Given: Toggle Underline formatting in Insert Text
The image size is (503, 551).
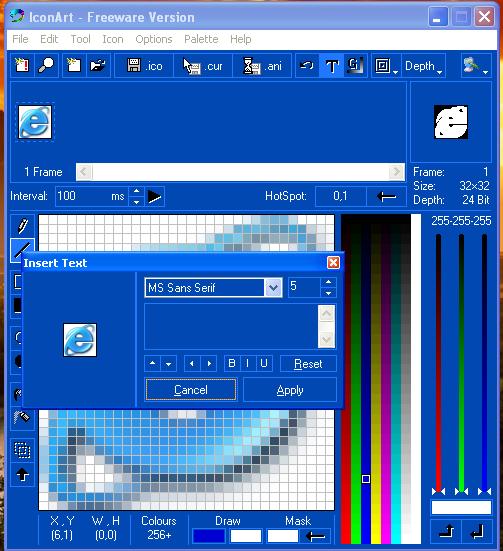Looking at the screenshot, I should (x=264, y=363).
